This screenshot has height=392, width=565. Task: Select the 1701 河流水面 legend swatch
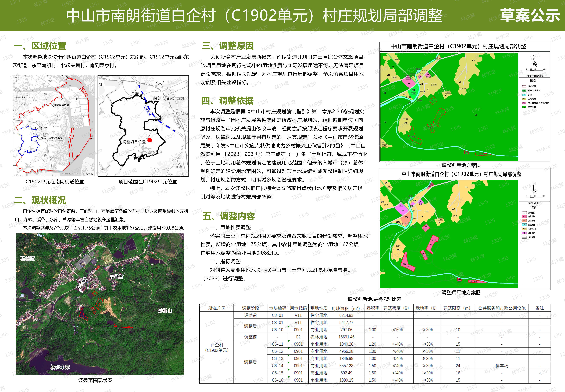(x=524, y=225)
